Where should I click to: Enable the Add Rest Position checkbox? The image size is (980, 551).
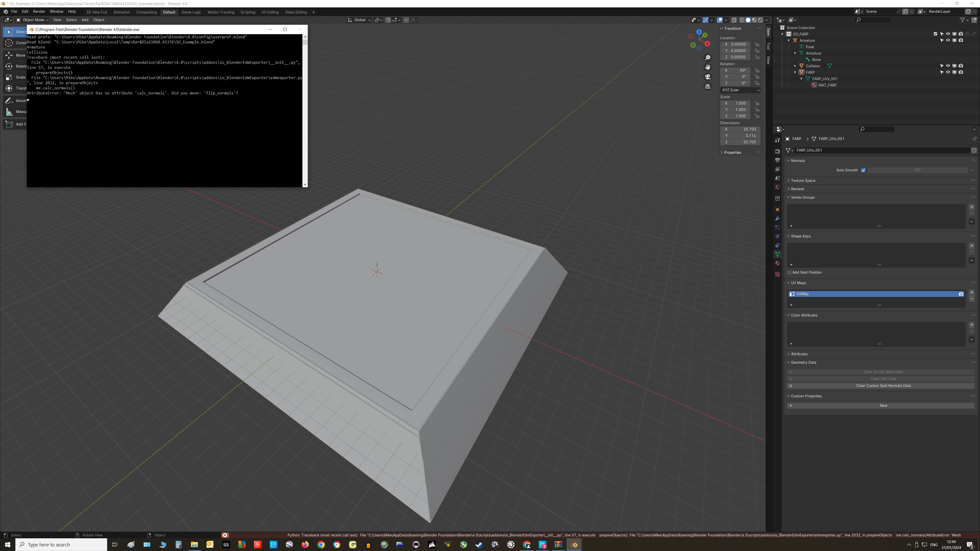pos(789,273)
